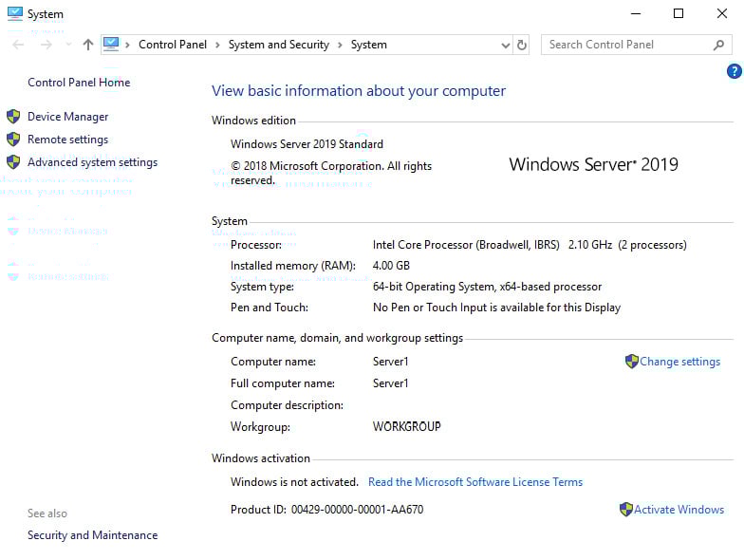The height and width of the screenshot is (560, 744).
Task: Refresh the System page
Action: coord(522,46)
